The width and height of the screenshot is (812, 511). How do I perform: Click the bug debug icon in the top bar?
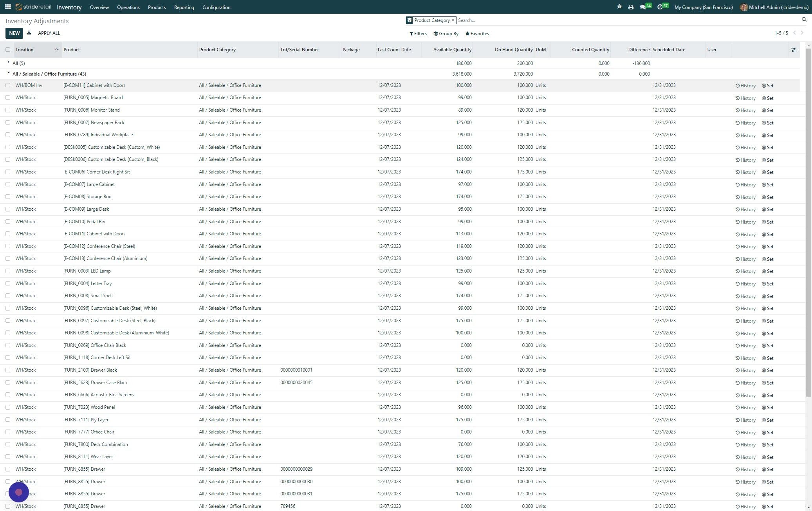coord(619,7)
